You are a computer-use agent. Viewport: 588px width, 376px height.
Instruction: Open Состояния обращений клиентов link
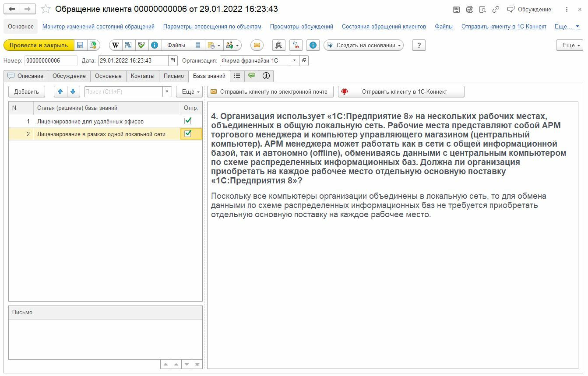click(x=384, y=26)
